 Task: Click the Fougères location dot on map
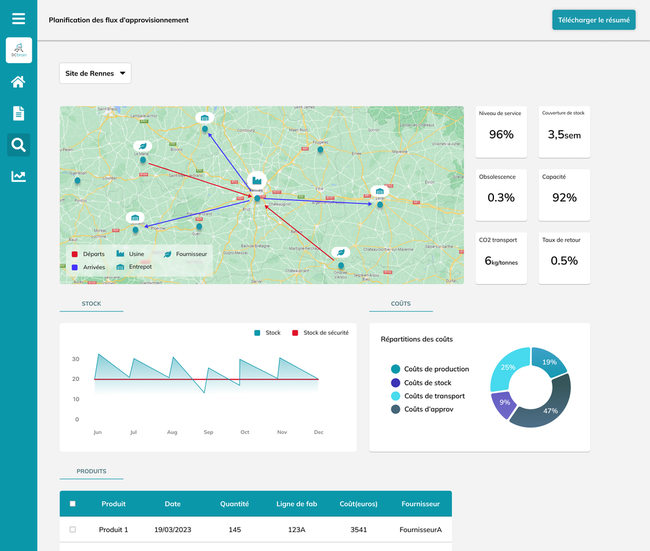[x=320, y=150]
